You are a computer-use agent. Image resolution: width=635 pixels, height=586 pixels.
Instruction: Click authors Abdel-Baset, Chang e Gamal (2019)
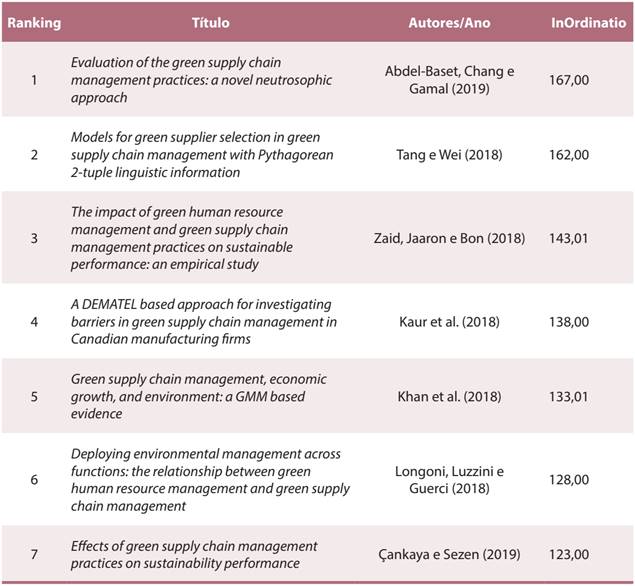click(x=448, y=80)
